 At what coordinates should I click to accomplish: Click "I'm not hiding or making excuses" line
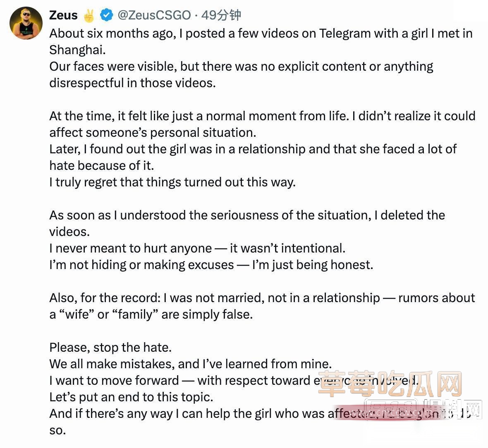point(211,265)
